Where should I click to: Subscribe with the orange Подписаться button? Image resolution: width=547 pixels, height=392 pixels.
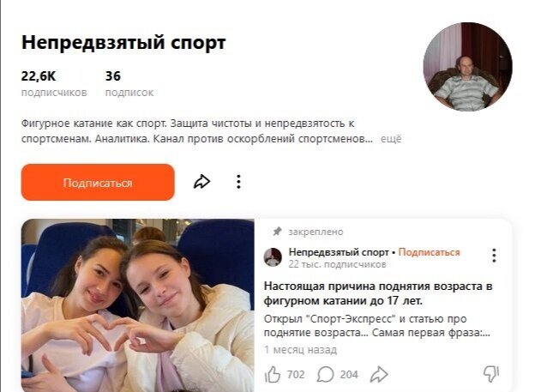(98, 182)
